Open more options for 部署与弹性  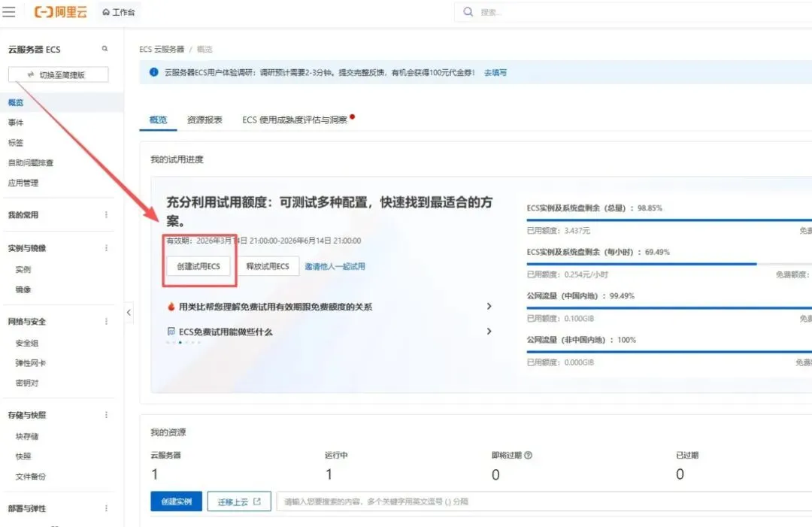tap(106, 508)
